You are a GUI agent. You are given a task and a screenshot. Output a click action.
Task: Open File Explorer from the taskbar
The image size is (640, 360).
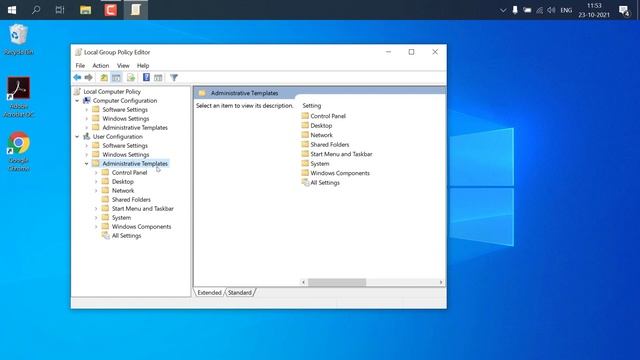tap(85, 10)
